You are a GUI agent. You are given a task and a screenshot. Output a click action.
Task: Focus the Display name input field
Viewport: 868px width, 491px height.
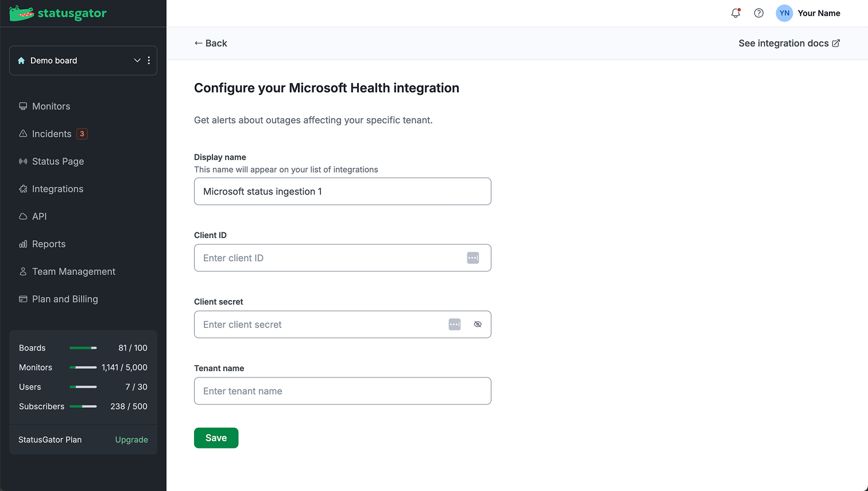pos(343,191)
